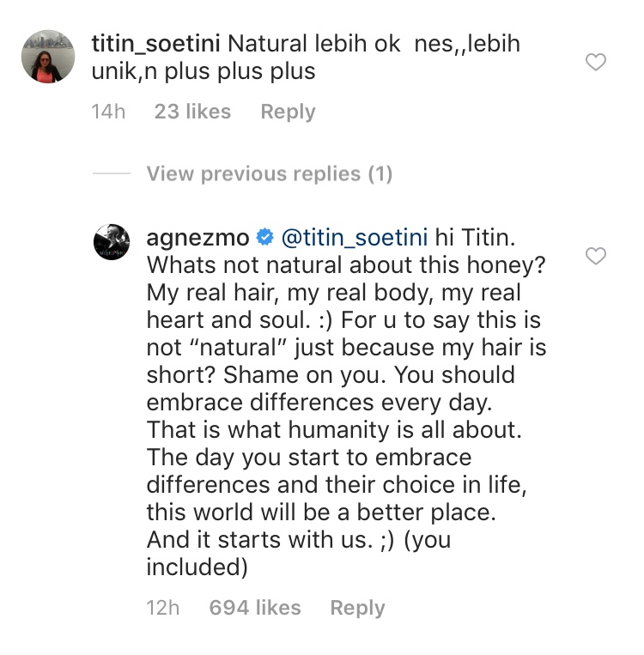
Task: Like agnezmo's reply with the heart icon
Action: coord(595,256)
